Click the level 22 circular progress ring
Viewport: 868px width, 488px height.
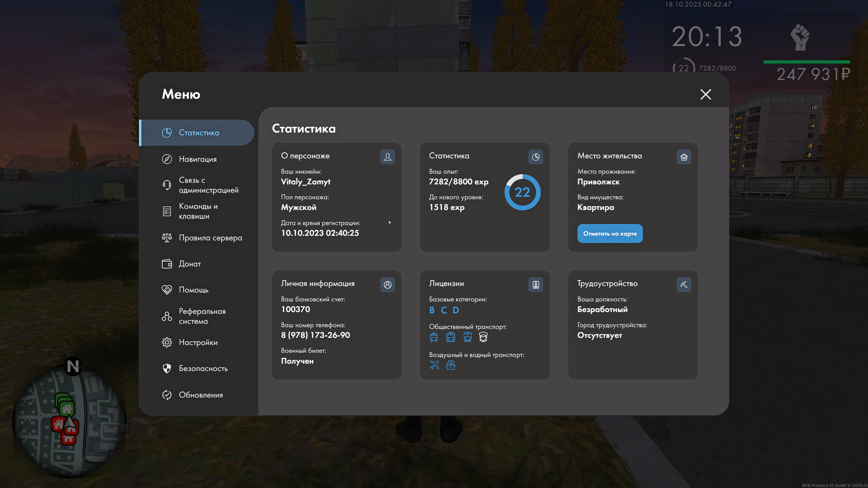point(522,192)
